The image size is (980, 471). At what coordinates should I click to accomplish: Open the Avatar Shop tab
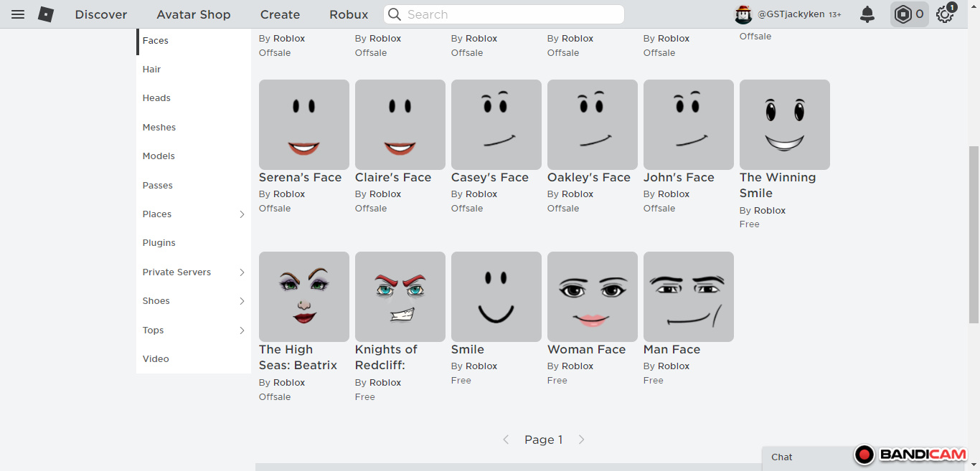pos(194,14)
